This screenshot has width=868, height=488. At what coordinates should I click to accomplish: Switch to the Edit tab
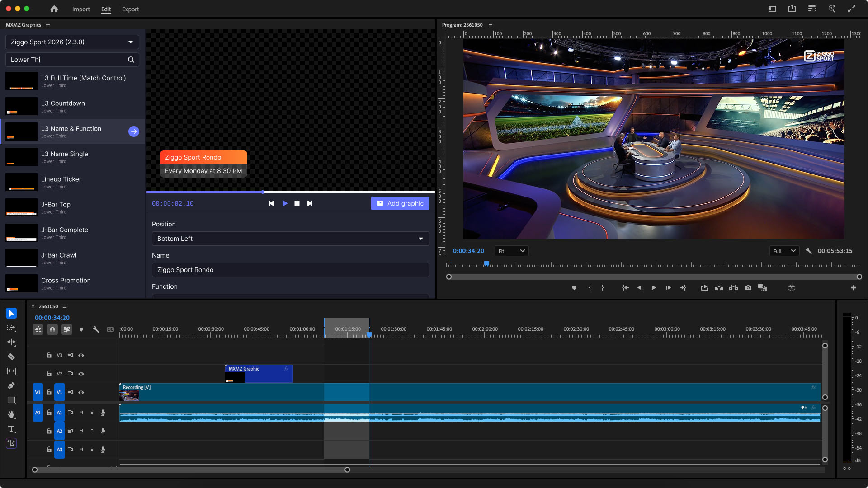click(x=106, y=9)
